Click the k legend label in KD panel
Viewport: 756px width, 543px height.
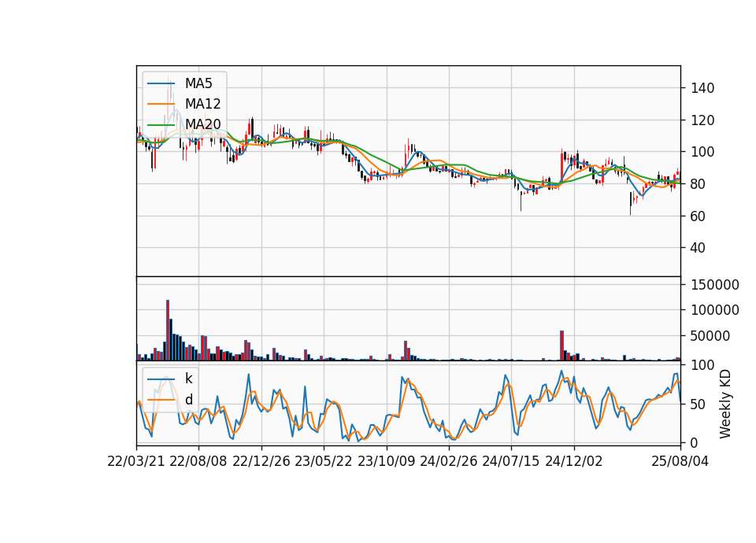point(188,379)
